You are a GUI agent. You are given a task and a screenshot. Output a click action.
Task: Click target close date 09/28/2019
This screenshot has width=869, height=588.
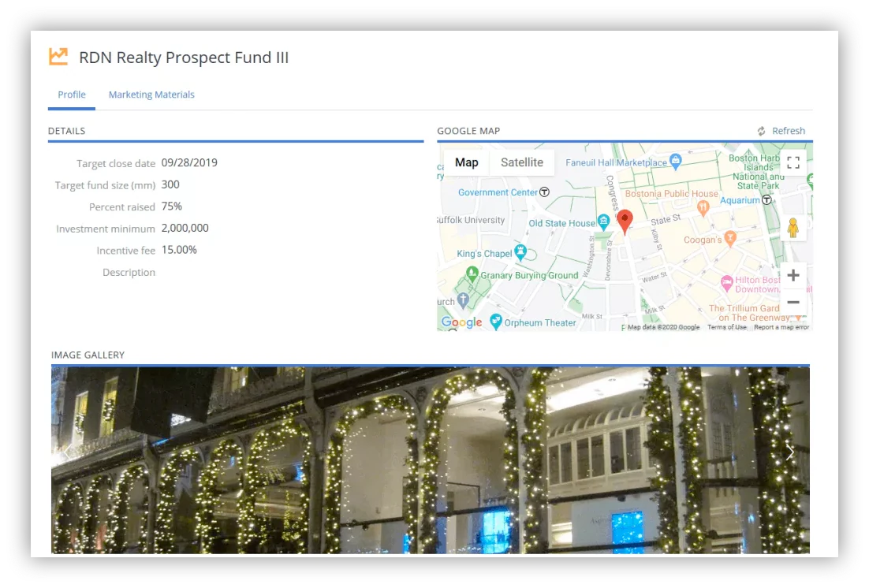tap(189, 163)
